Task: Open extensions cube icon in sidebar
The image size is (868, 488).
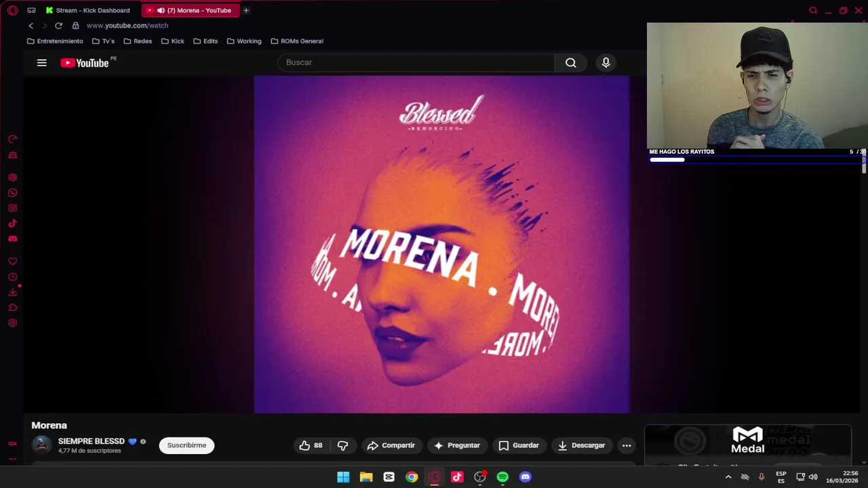Action: tap(12, 308)
